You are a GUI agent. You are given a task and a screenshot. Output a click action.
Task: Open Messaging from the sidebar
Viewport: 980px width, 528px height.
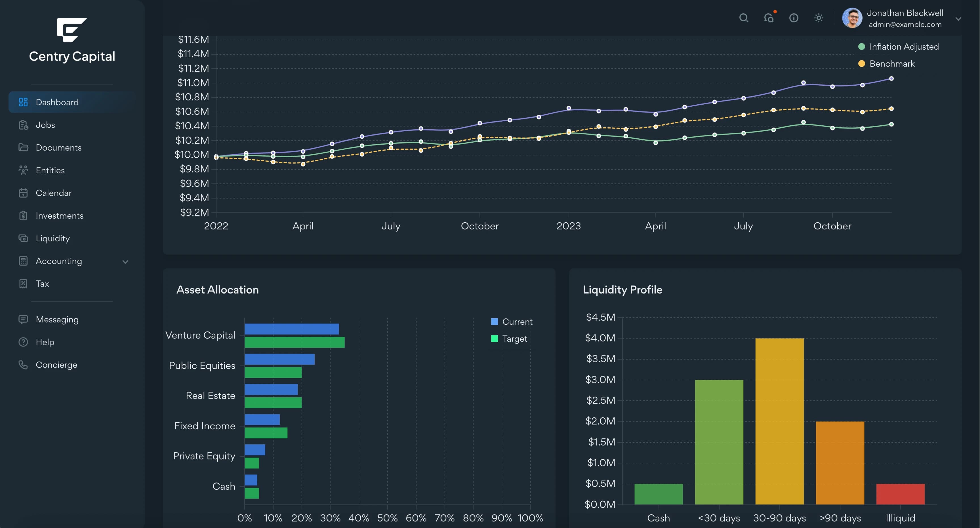click(x=72, y=319)
